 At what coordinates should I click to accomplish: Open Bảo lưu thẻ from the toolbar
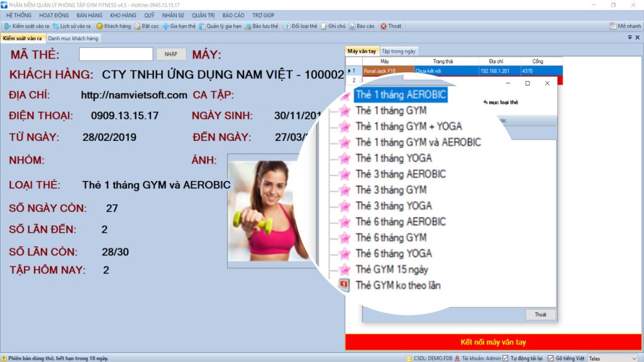(x=262, y=26)
